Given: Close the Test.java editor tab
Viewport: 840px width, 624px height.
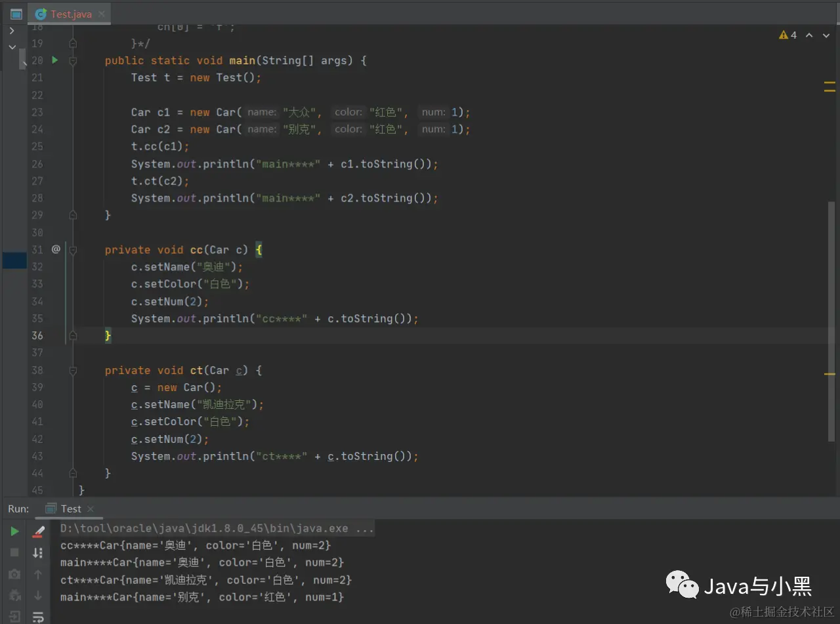Looking at the screenshot, I should (x=102, y=14).
